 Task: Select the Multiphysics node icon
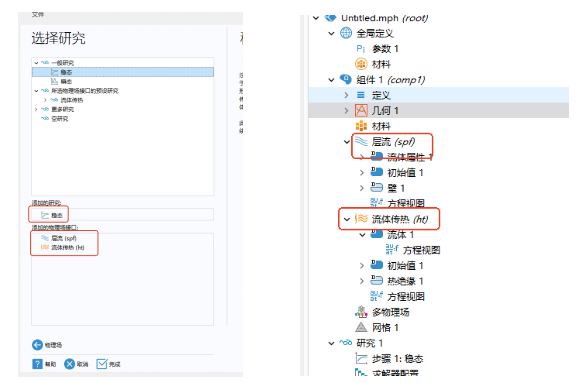pos(361,312)
